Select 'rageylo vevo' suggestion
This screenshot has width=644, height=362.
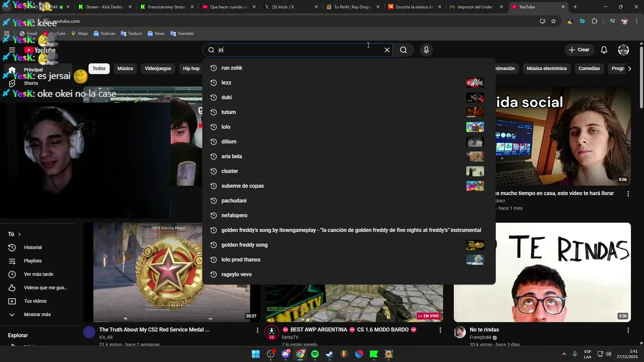(x=349, y=275)
